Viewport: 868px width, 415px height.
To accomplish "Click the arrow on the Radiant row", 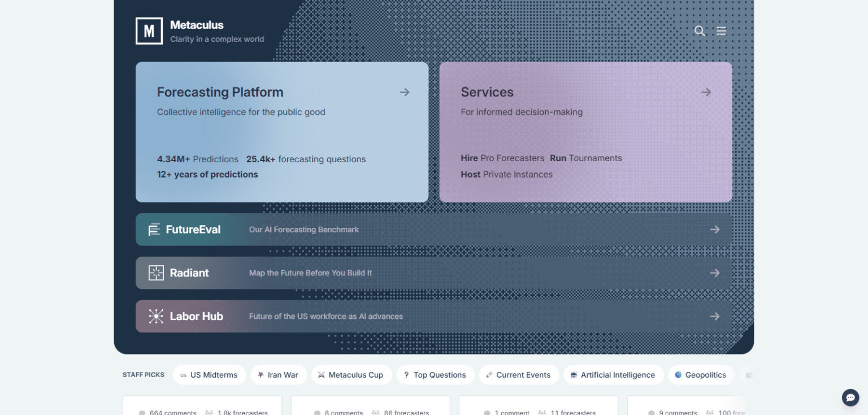I will 715,273.
